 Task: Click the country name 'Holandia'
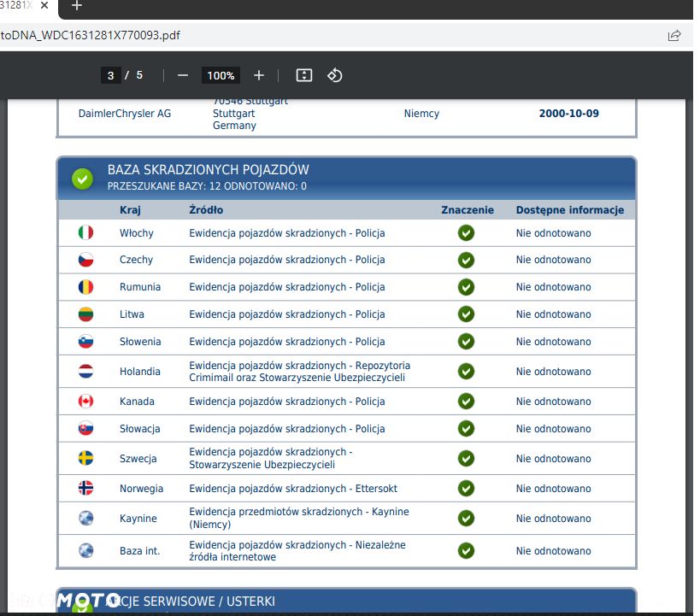coord(139,372)
